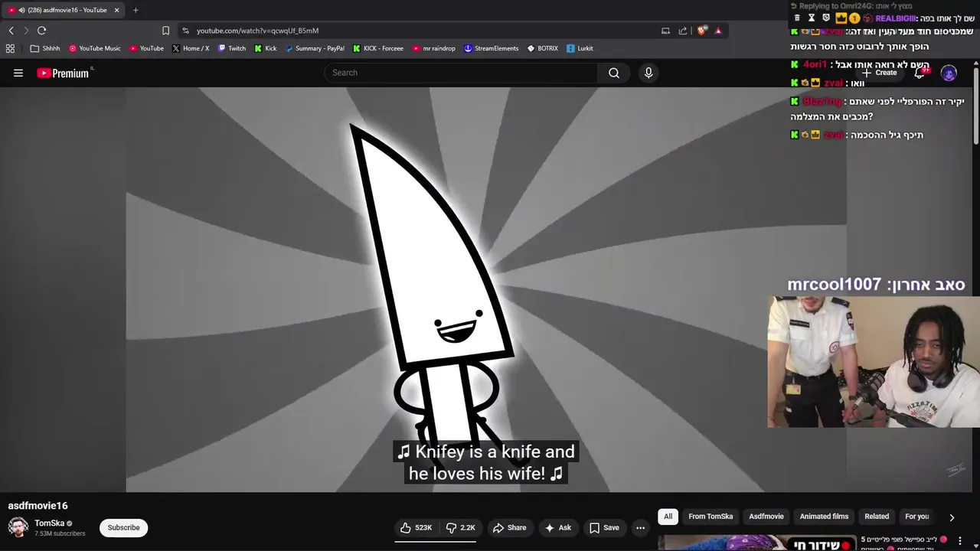Click the Share button
This screenshot has width=980, height=551.
tap(509, 527)
